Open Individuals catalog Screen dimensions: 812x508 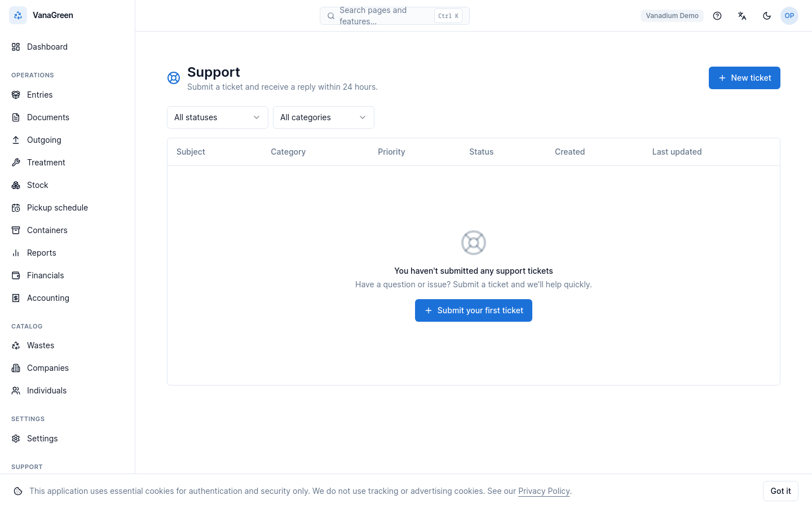click(68, 391)
